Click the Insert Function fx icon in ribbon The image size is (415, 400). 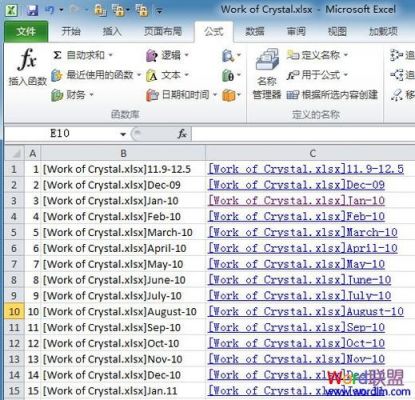27,59
